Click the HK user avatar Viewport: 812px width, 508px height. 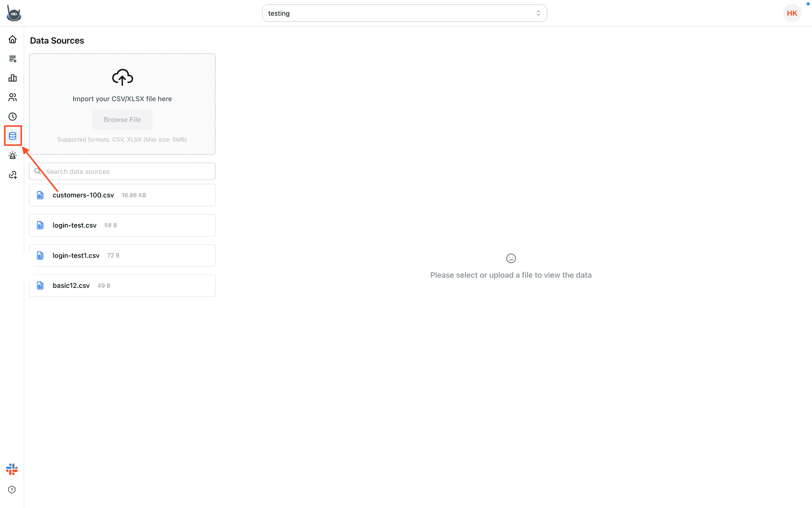(x=792, y=13)
